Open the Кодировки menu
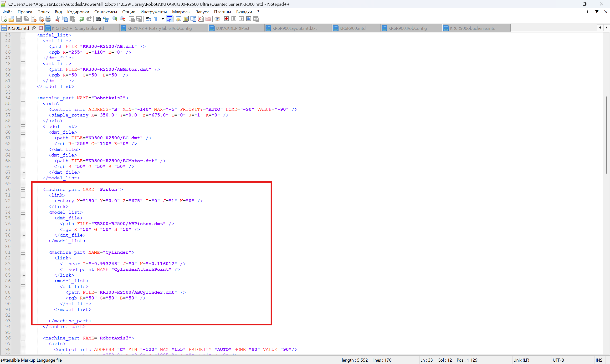Viewport: 610px width, 364px height. tap(78, 12)
